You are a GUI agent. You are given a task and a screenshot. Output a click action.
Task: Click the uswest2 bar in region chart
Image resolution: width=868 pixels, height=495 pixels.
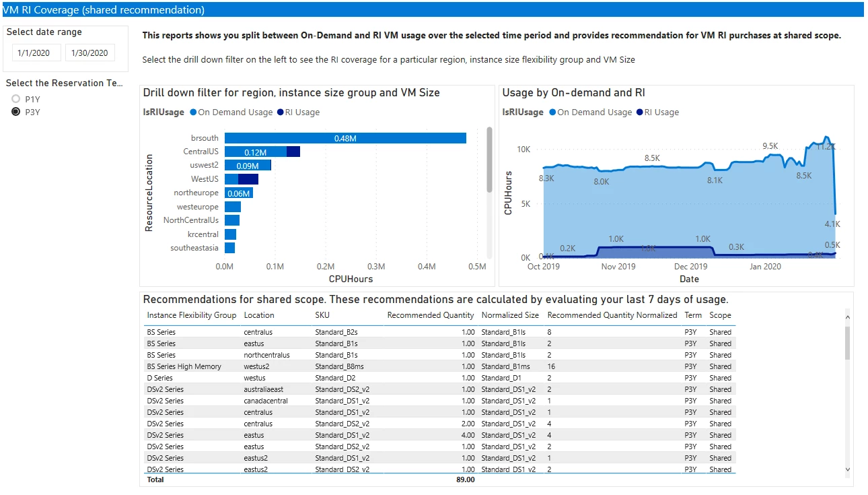click(248, 165)
